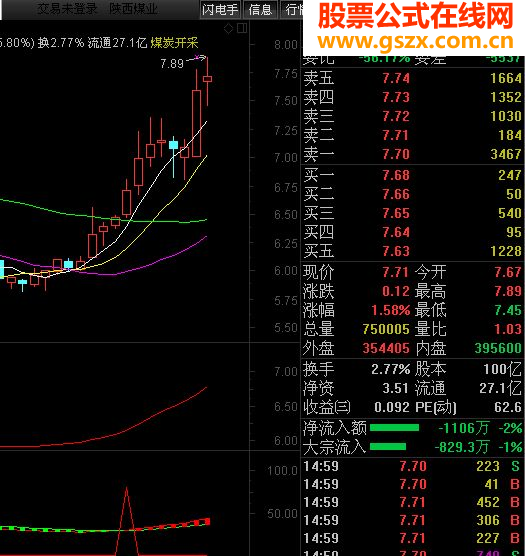Click the 今开 value 7.67
Image resolution: width=525 pixels, height=556 pixels.
[x=508, y=272]
